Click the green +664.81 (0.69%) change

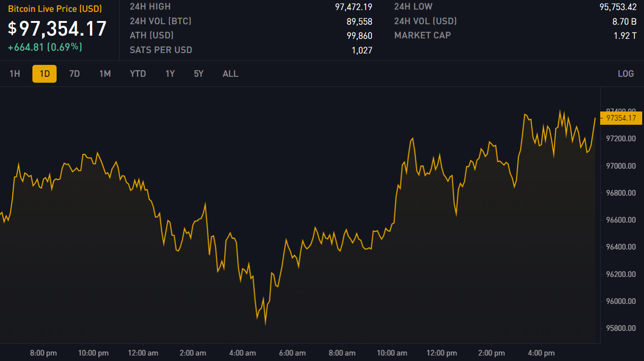point(45,47)
